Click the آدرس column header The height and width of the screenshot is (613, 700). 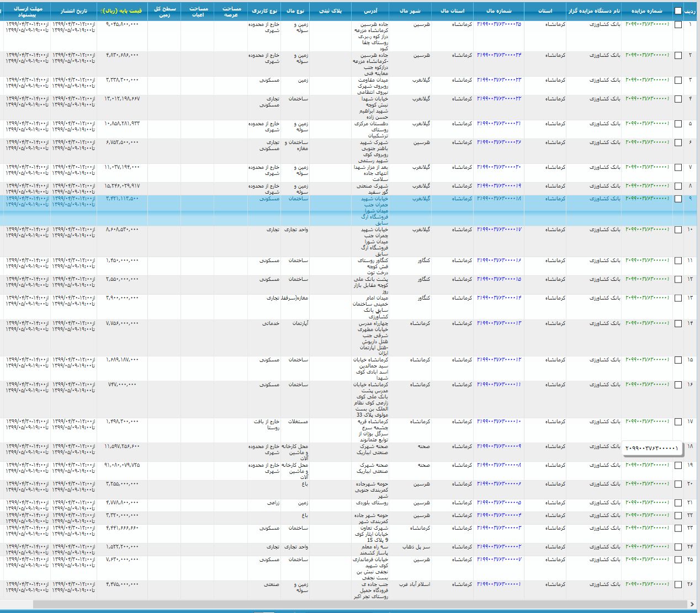point(370,10)
